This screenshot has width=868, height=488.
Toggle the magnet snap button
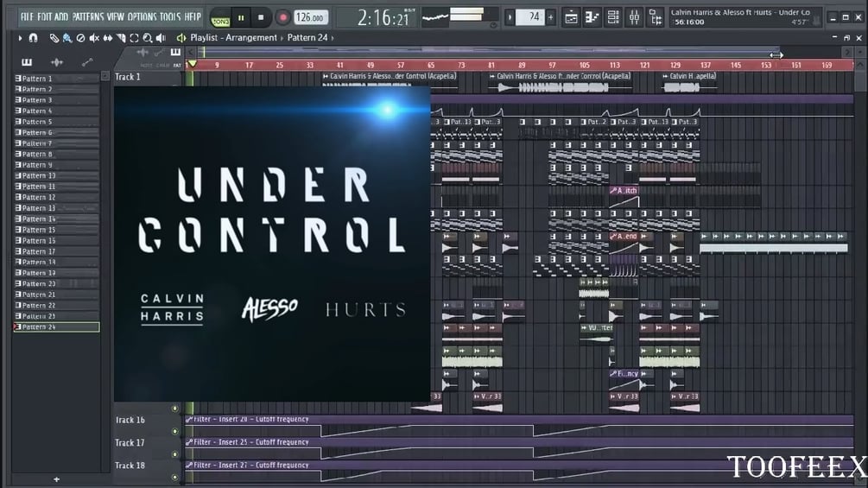[x=33, y=38]
